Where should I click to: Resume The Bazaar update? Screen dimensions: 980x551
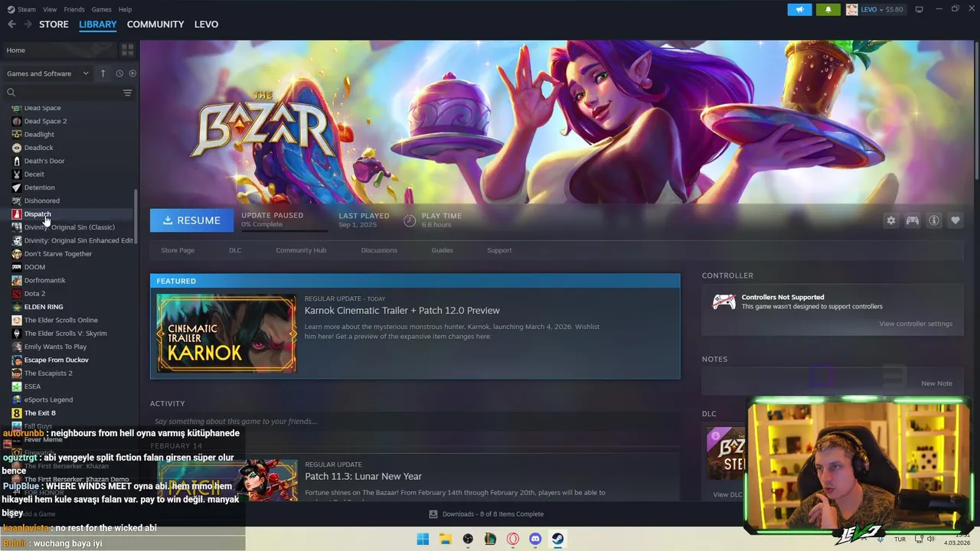[191, 220]
